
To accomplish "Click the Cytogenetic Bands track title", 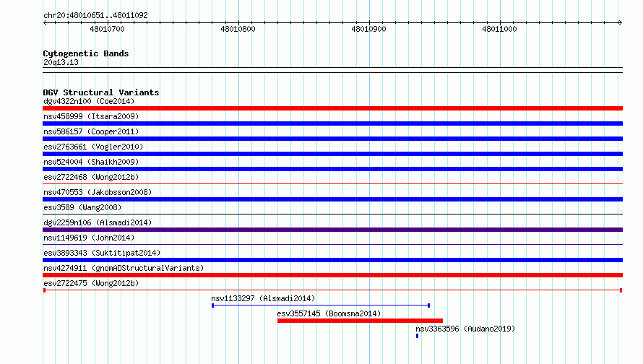I will tap(86, 53).
